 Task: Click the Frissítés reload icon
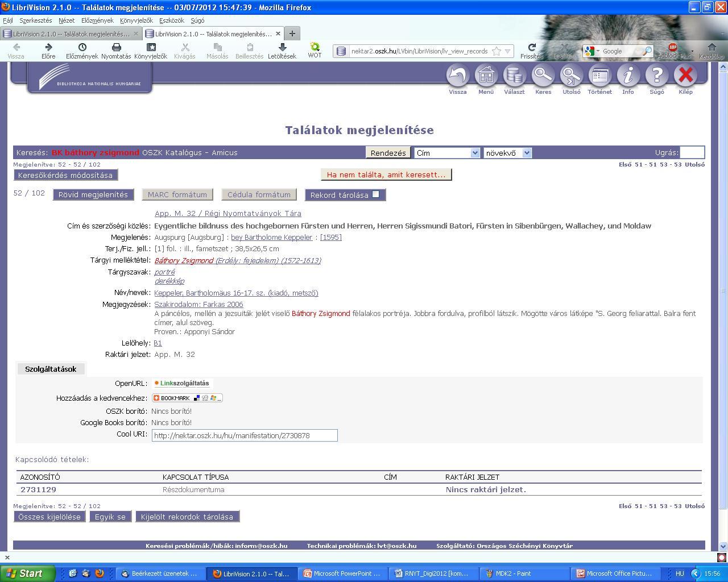(531, 47)
